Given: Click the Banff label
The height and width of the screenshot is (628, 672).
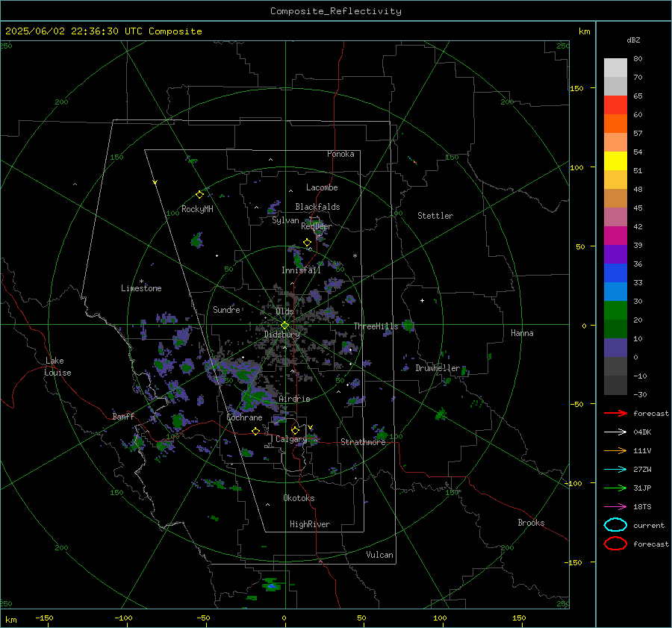Looking at the screenshot, I should [x=123, y=417].
